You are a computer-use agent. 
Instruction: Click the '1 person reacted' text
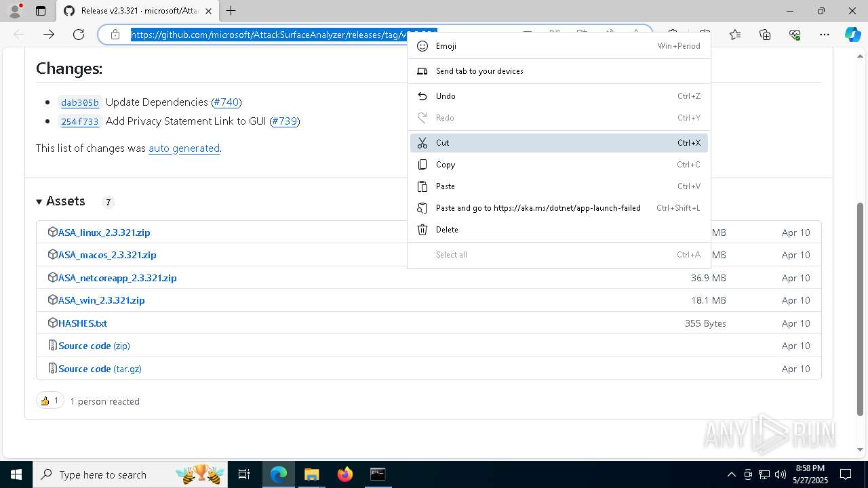click(105, 401)
